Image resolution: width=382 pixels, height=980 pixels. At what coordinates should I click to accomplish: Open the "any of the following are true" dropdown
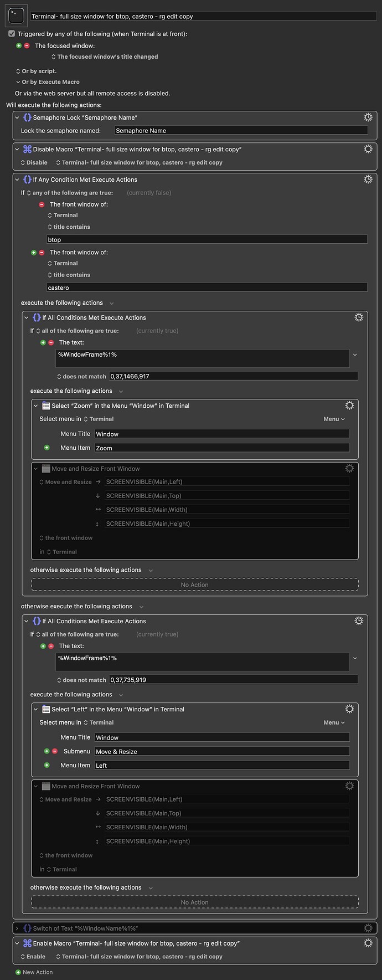click(70, 193)
